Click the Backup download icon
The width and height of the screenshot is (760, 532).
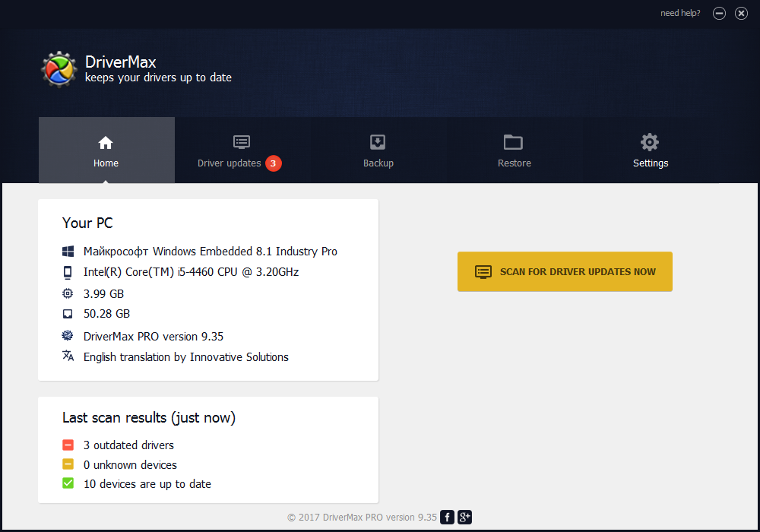tap(378, 142)
